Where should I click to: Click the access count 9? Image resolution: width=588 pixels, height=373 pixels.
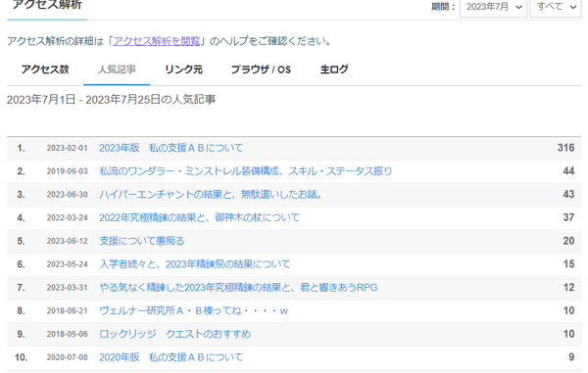click(x=571, y=357)
